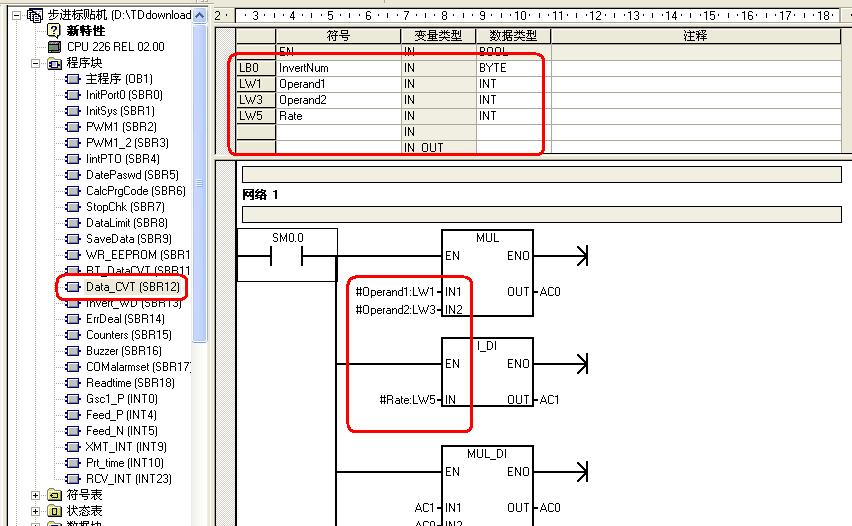Click the CPU 226 REL 02.00 icon
Screen dimensions: 852x526
55,47
